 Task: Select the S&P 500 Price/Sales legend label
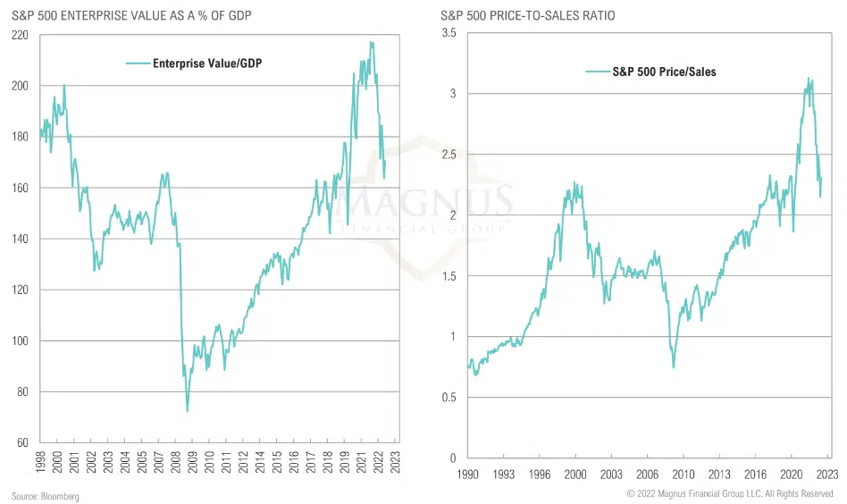click(x=663, y=71)
